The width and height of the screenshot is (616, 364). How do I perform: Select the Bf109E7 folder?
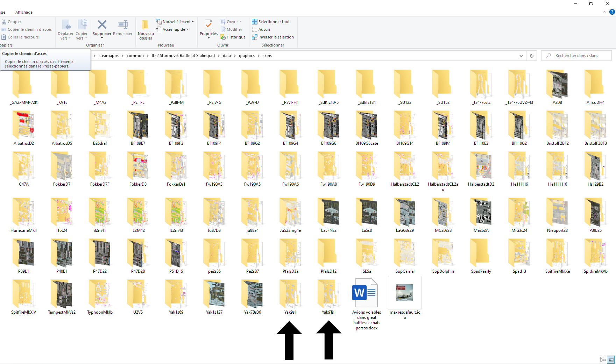click(x=138, y=128)
